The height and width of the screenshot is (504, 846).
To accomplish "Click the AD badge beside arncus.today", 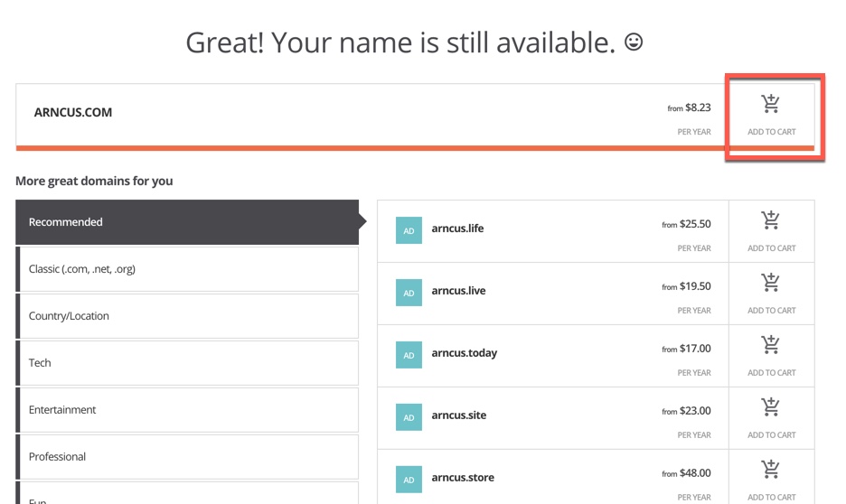I will [409, 355].
